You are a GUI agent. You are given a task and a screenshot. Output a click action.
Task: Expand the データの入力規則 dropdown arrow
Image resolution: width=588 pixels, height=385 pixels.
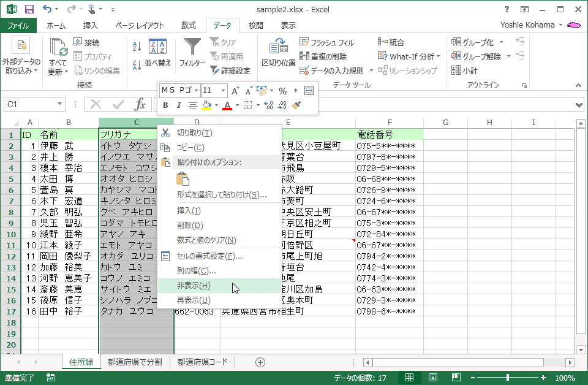click(371, 70)
